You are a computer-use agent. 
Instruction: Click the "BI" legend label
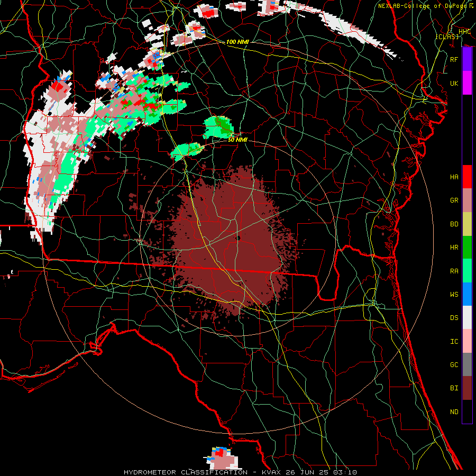click(454, 388)
